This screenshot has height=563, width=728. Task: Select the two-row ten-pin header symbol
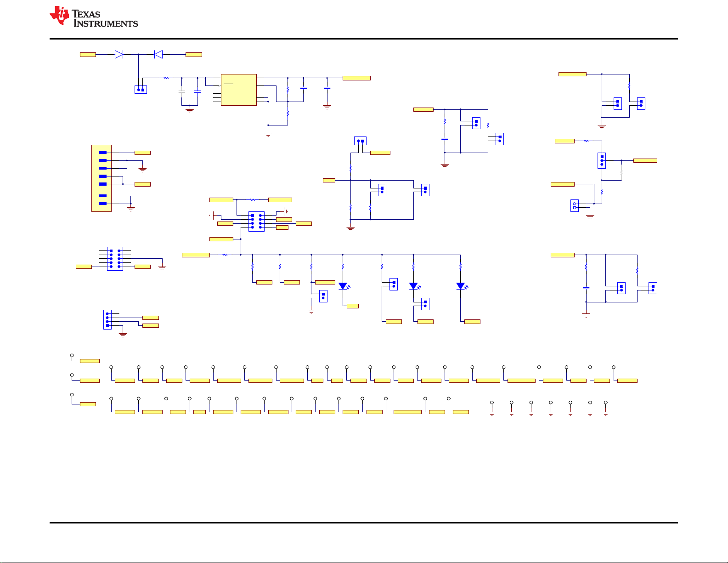pos(115,259)
